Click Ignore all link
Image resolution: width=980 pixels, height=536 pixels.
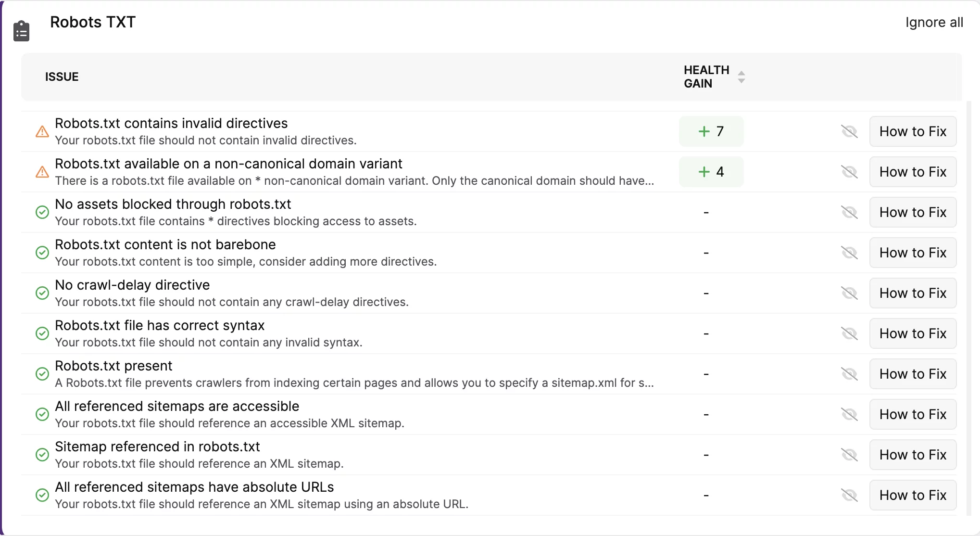(934, 23)
